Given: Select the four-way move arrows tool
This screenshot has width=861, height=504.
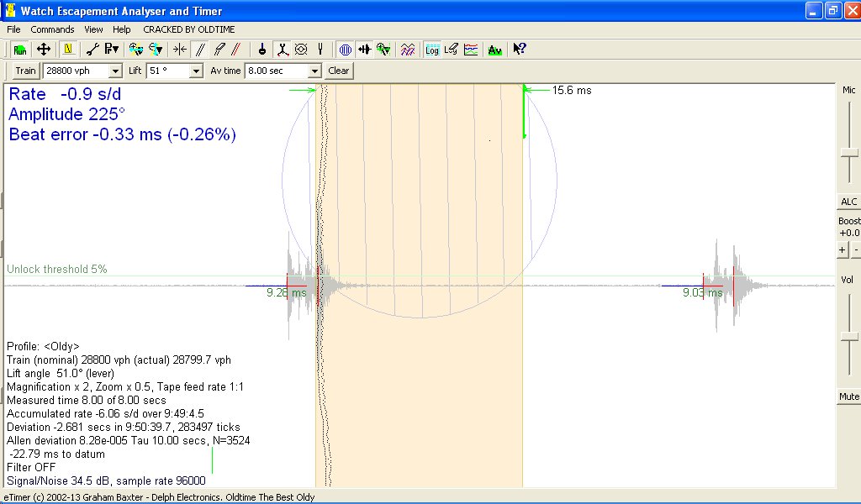Looking at the screenshot, I should (x=44, y=50).
